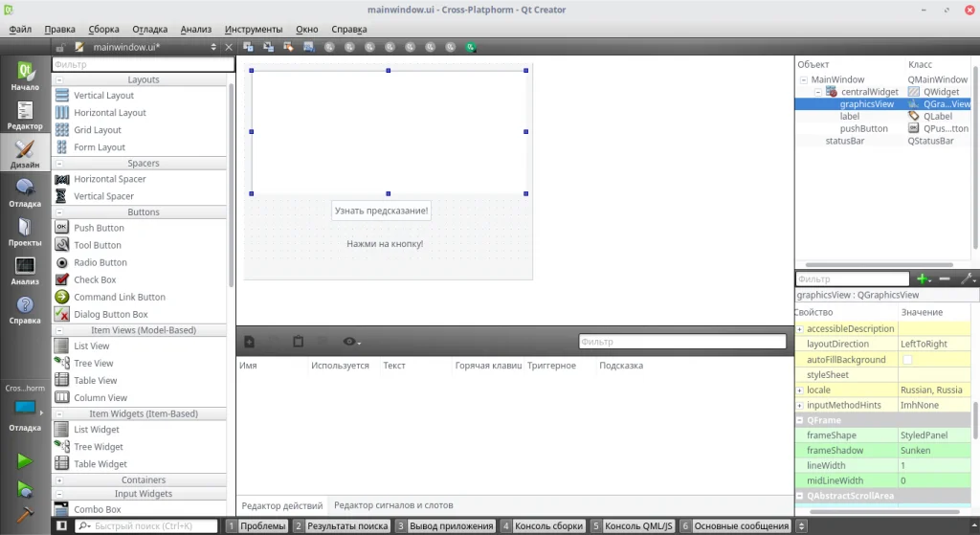This screenshot has width=980, height=535.
Task: Collapse the Input Widgets category
Action: (59, 494)
